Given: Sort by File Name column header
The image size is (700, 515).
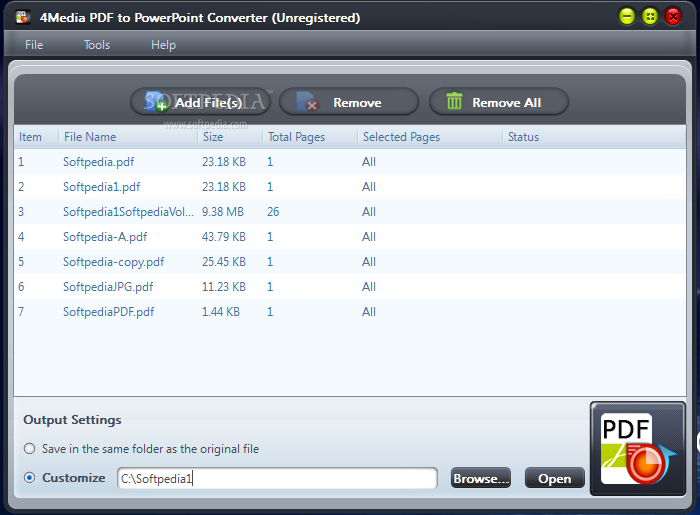Looking at the screenshot, I should (128, 137).
